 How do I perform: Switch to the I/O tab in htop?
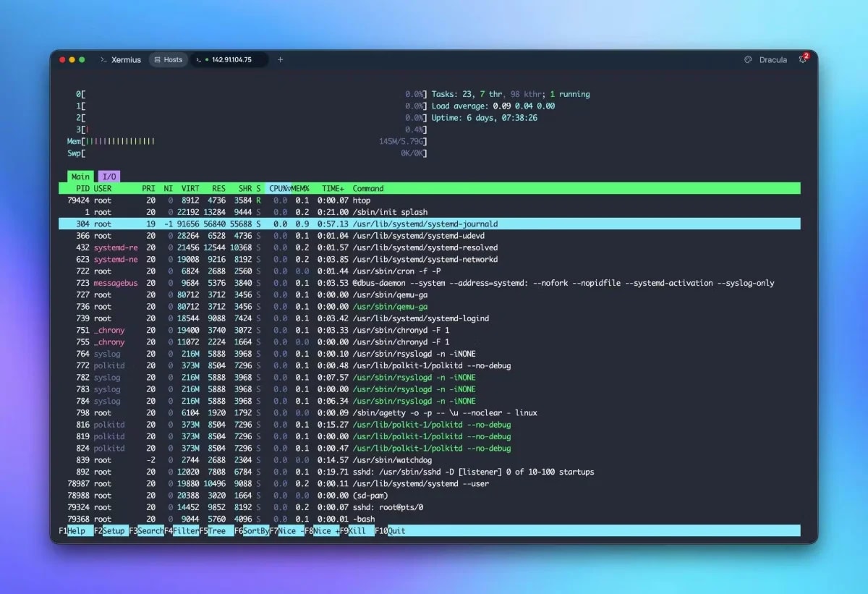tap(109, 176)
